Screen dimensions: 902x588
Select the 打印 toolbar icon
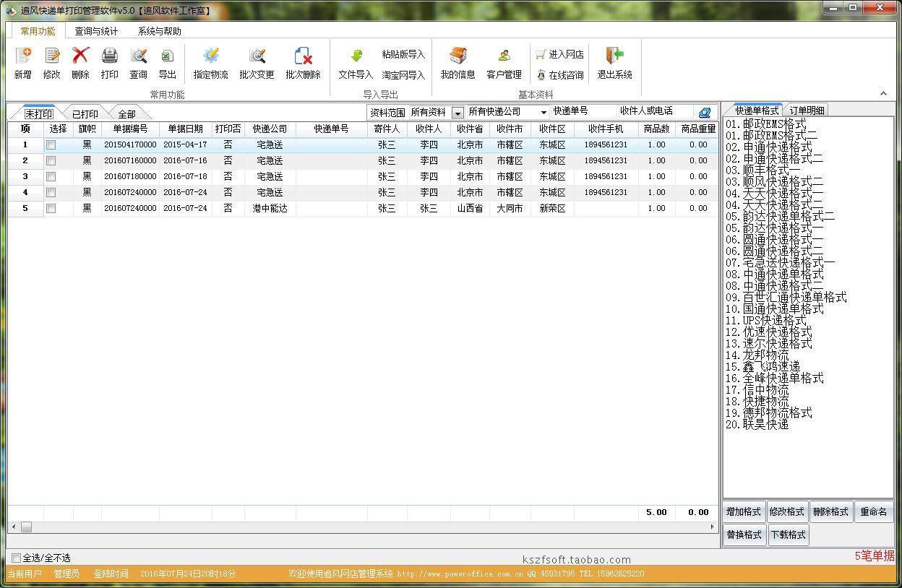[109, 62]
